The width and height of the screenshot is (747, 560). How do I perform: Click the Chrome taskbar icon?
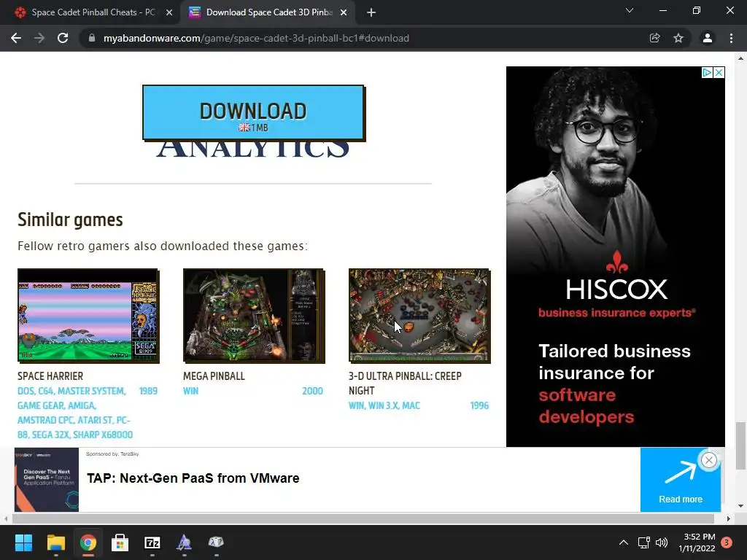[88, 542]
